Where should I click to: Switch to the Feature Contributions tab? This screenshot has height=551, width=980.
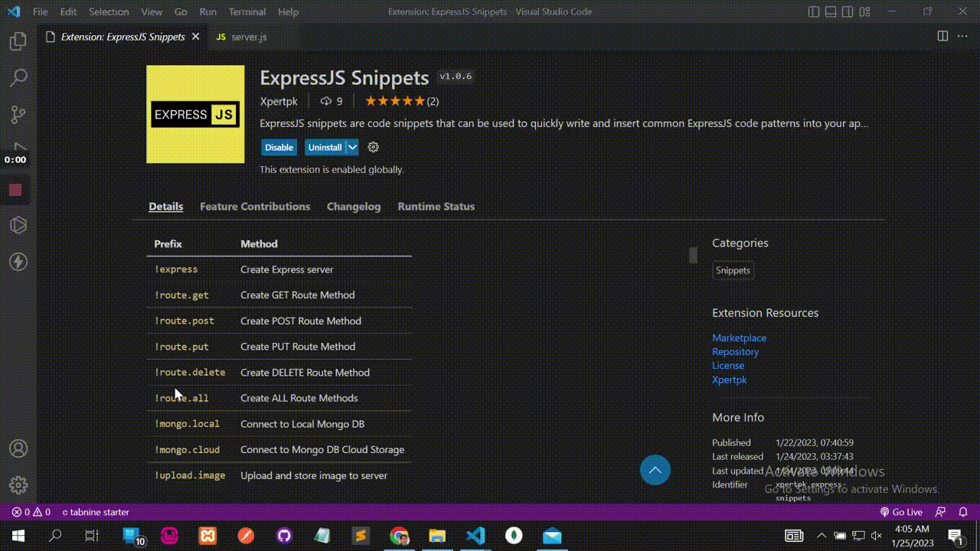pos(255,207)
